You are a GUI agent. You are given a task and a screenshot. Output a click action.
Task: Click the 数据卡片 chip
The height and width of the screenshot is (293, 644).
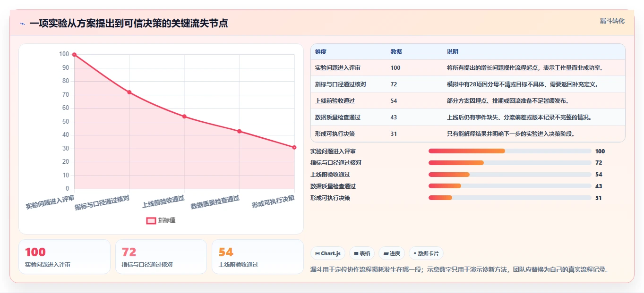(x=426, y=253)
